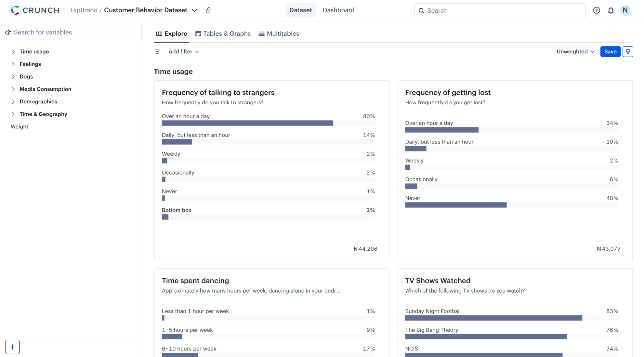The height and width of the screenshot is (357, 644).
Task: Open the notifications bell
Action: pos(610,10)
